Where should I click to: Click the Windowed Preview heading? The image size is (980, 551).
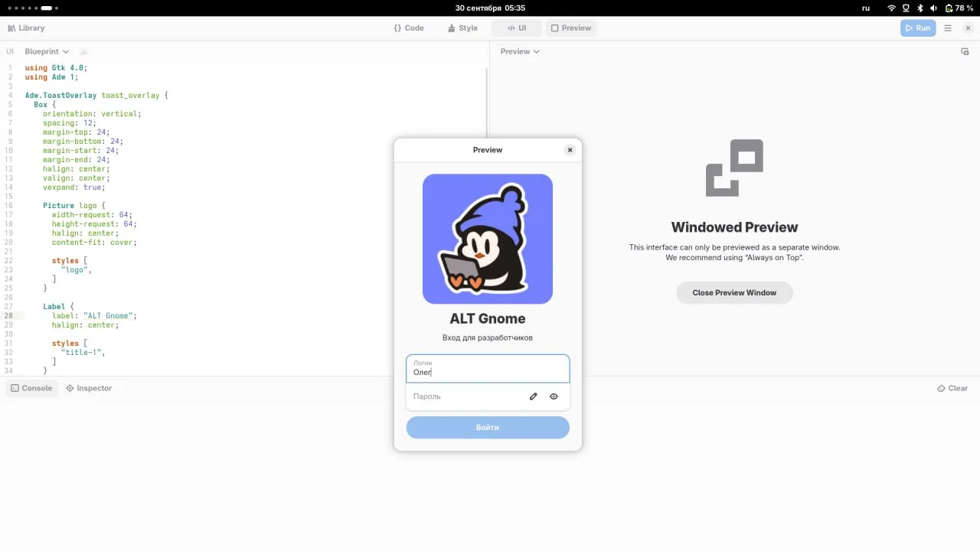pos(734,227)
